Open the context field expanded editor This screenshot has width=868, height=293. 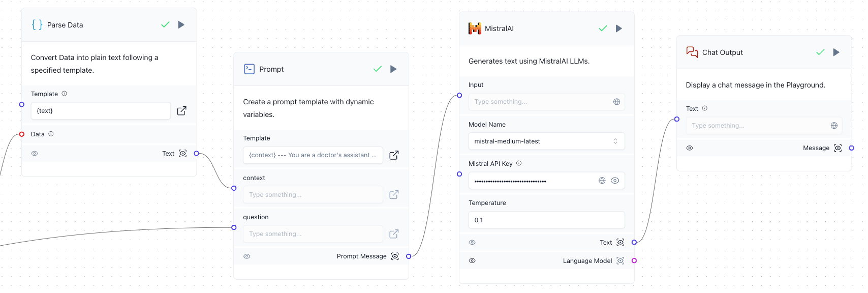[x=393, y=194]
